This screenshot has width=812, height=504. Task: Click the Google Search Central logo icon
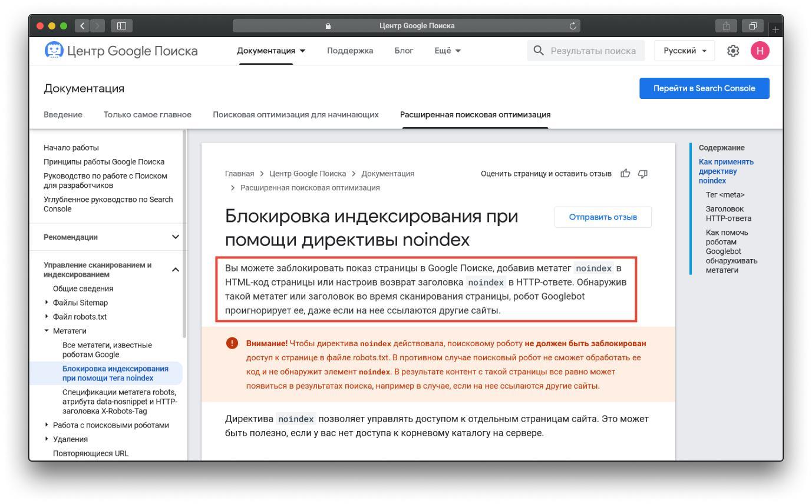54,51
